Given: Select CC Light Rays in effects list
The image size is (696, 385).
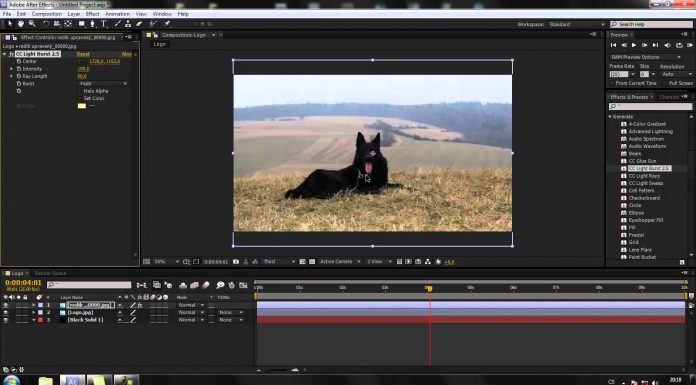Looking at the screenshot, I should [x=644, y=176].
